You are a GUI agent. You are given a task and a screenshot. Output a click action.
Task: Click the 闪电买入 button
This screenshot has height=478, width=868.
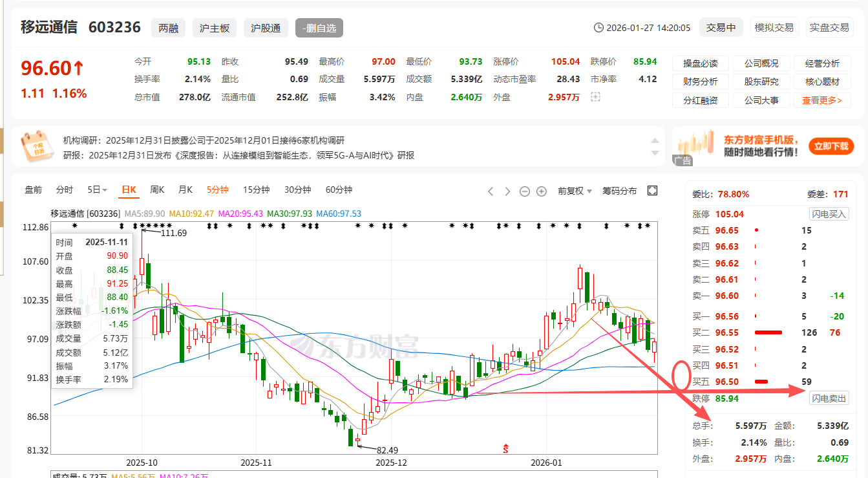click(829, 214)
